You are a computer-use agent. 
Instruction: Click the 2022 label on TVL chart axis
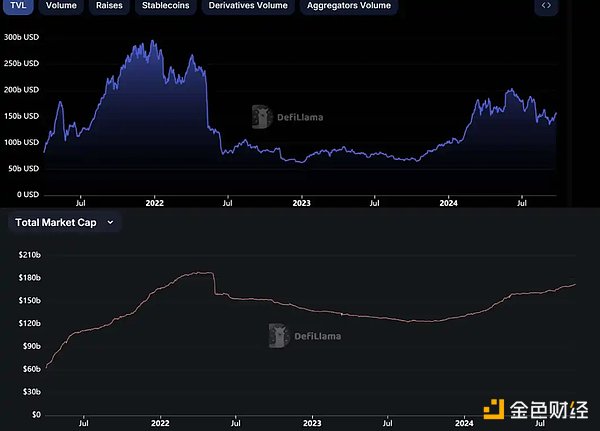pos(155,202)
